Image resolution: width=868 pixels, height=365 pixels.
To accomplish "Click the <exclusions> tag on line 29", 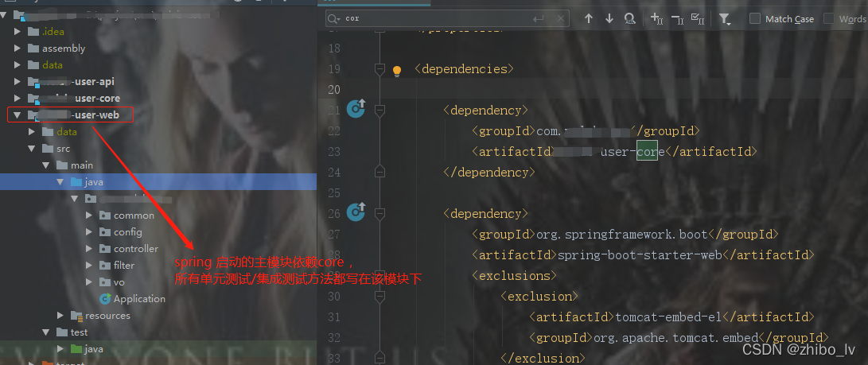I will [514, 275].
